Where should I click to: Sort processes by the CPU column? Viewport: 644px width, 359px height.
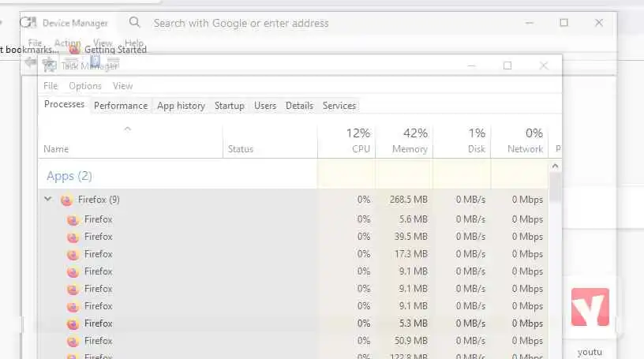coord(347,140)
